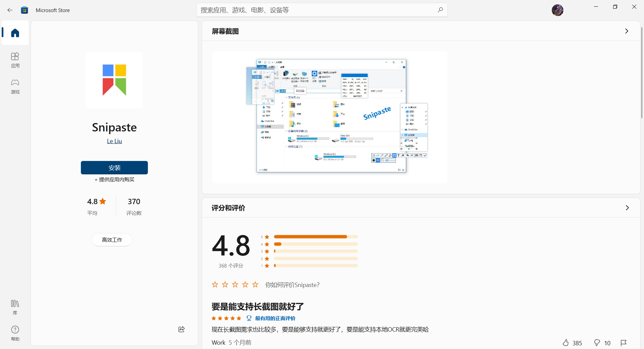Click the 你如何评价Snipaste? prompt
Image resolution: width=644 pixels, height=349 pixels.
tap(292, 285)
